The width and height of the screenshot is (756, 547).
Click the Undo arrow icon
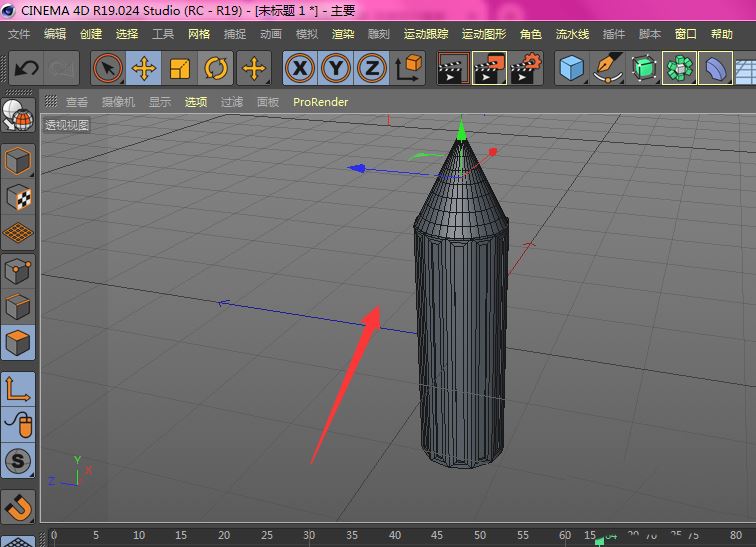pyautogui.click(x=26, y=69)
